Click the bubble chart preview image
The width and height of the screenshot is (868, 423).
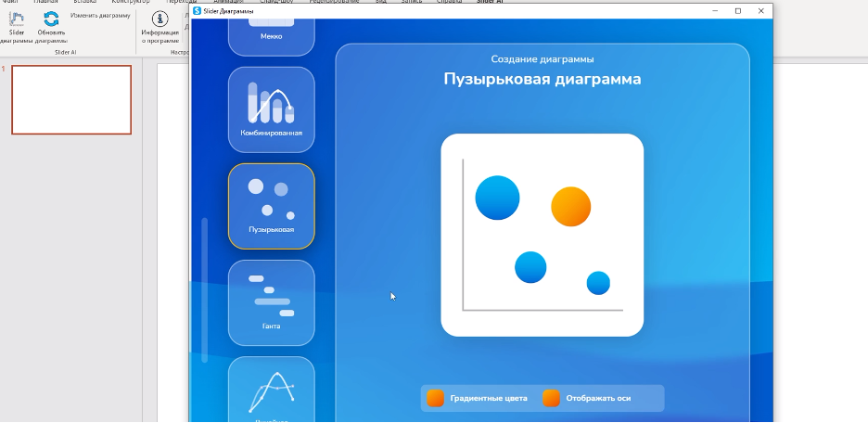[542, 235]
